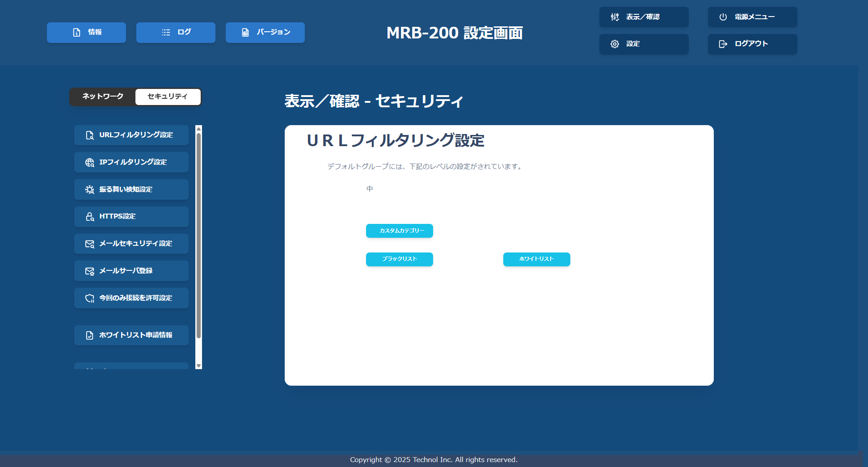Switch to the ネットワーク tab
This screenshot has height=467, width=868.
pos(103,97)
